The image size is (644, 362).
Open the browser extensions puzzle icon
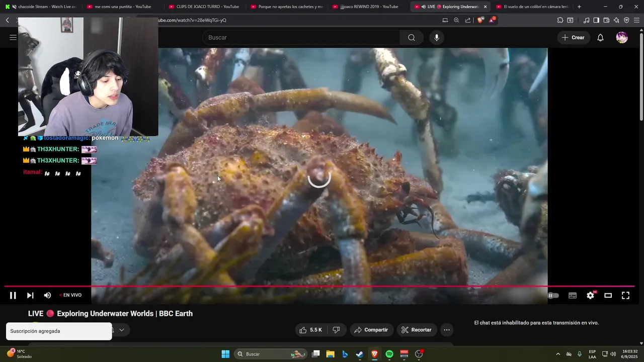pyautogui.click(x=560, y=20)
